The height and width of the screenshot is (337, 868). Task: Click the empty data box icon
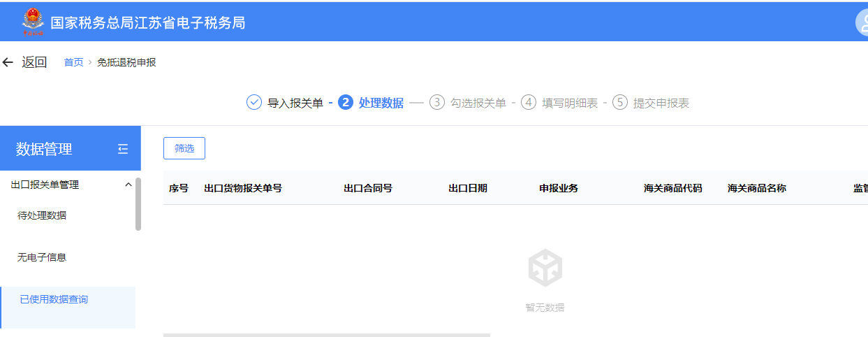coord(545,268)
